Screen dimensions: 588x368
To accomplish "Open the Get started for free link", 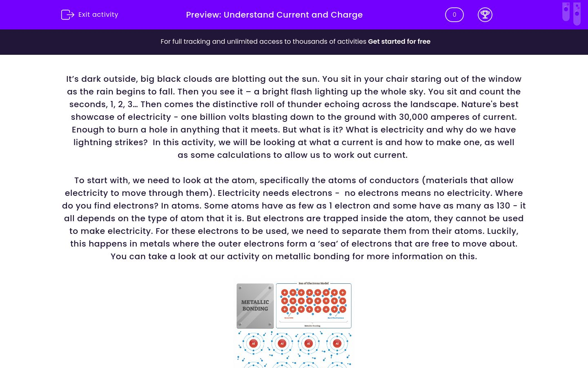I will [399, 42].
